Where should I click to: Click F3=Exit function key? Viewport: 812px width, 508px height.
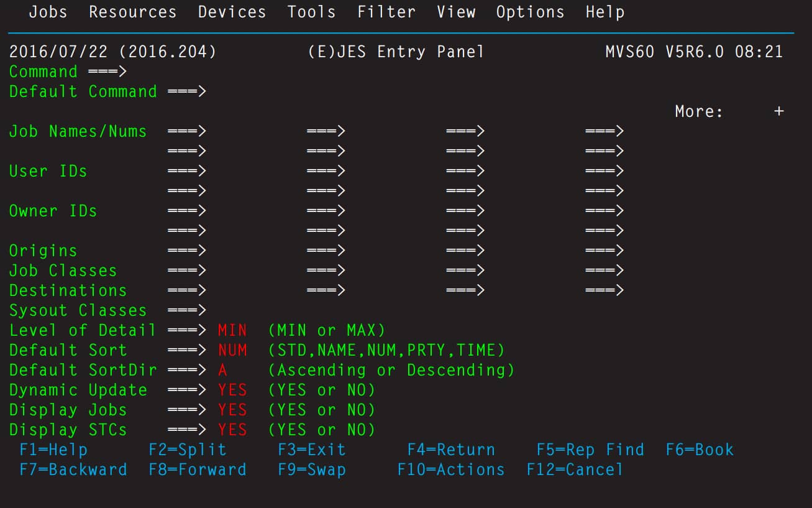click(x=311, y=450)
